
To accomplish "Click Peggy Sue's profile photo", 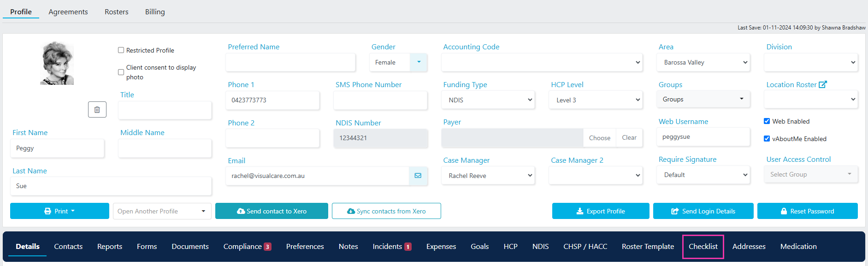I will [x=57, y=63].
